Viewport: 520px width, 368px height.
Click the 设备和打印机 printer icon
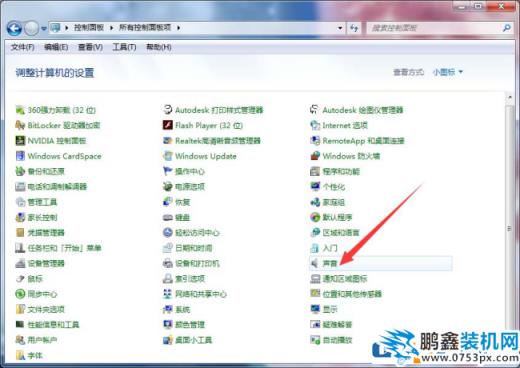pyautogui.click(x=167, y=263)
